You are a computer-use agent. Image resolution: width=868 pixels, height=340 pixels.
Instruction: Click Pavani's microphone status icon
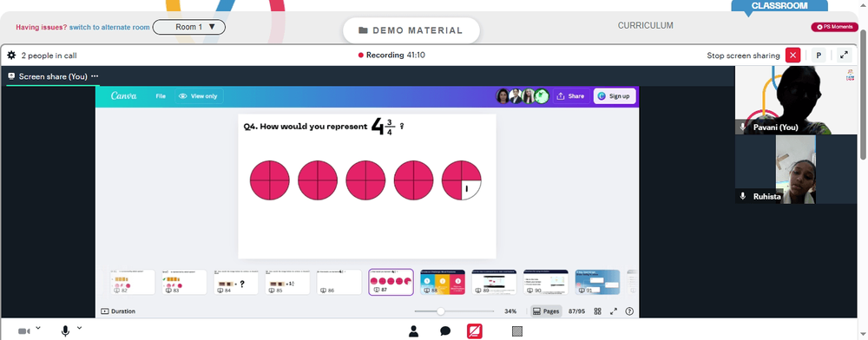point(743,127)
